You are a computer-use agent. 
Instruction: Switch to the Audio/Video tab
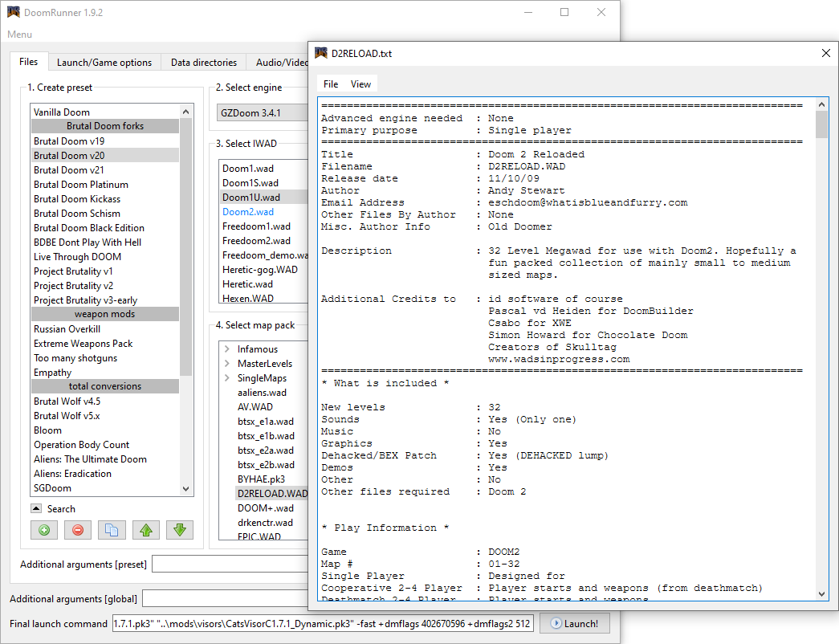[279, 63]
